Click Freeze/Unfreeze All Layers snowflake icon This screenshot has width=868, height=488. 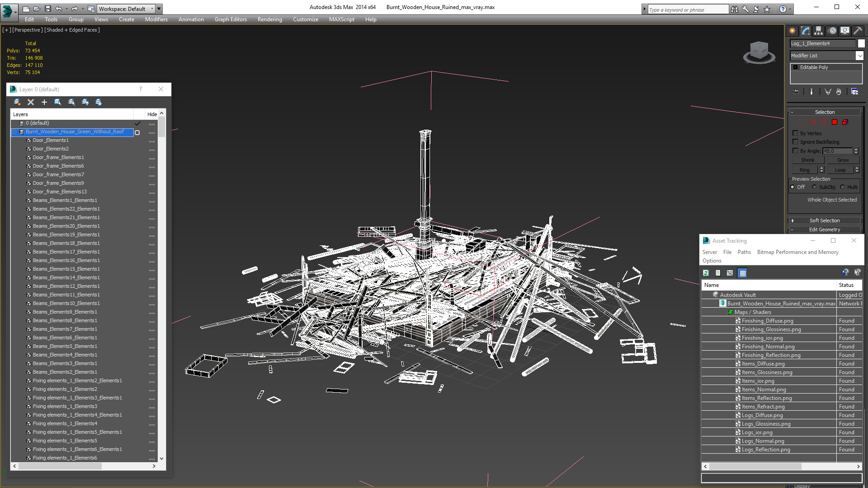[x=99, y=102]
